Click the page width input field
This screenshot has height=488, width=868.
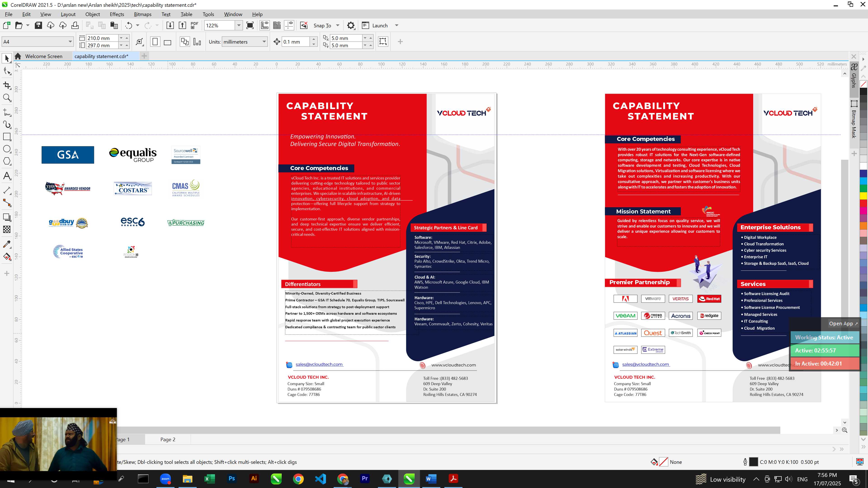click(102, 38)
